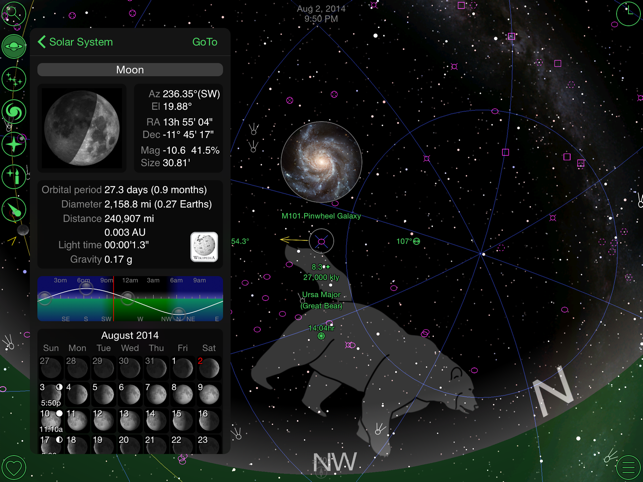Screen dimensions: 643x482
Task: Open the Wikipedia article for Moon
Action: tap(204, 247)
